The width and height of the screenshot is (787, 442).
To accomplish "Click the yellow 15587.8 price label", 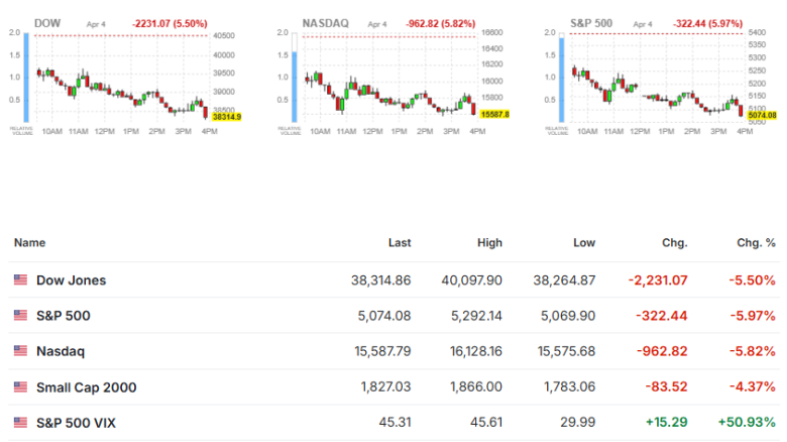I will coord(494,114).
